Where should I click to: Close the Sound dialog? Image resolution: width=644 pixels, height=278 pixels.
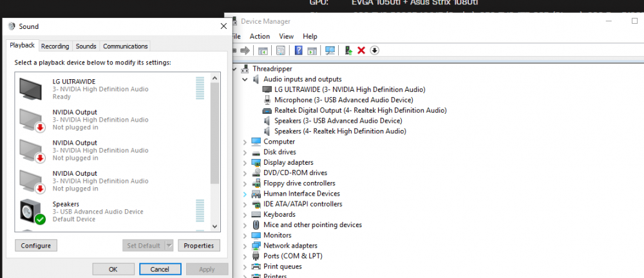point(224,26)
